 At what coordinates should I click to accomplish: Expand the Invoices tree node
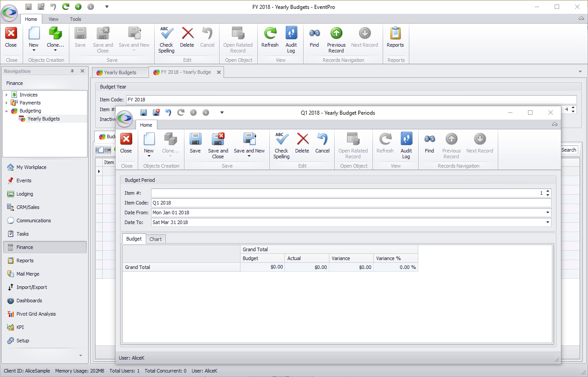point(7,95)
